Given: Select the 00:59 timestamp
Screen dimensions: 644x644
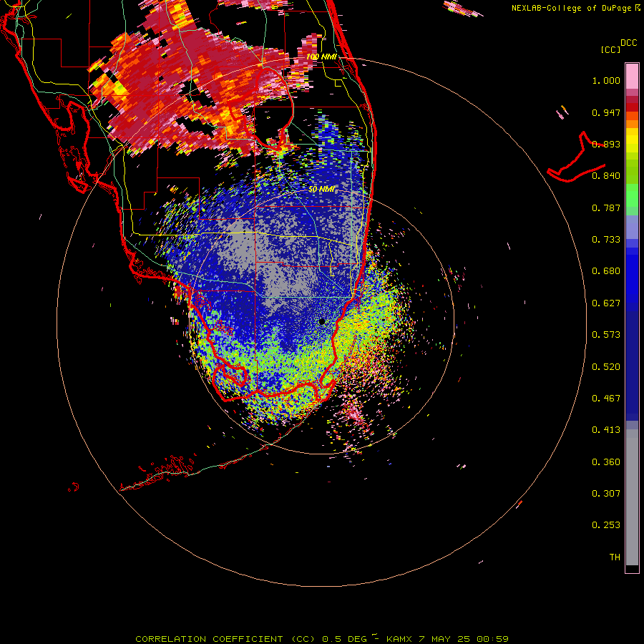Looking at the screenshot, I should tap(492, 639).
